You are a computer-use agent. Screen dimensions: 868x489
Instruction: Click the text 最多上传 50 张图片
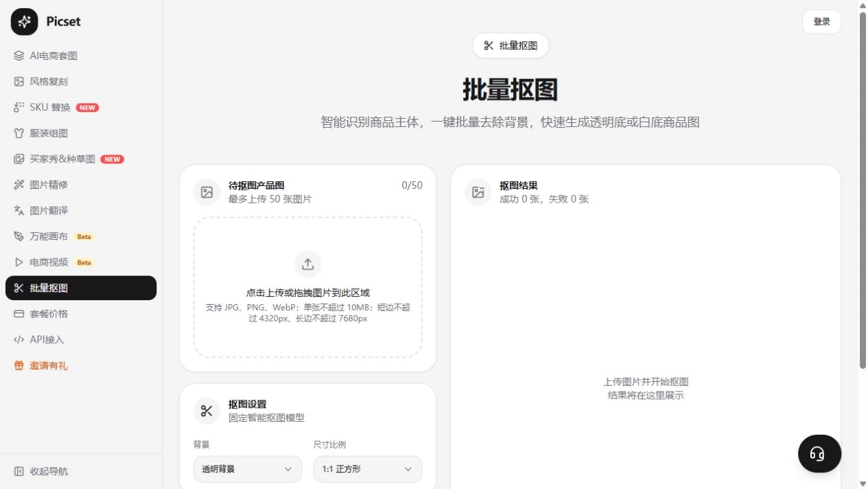pyautogui.click(x=270, y=199)
